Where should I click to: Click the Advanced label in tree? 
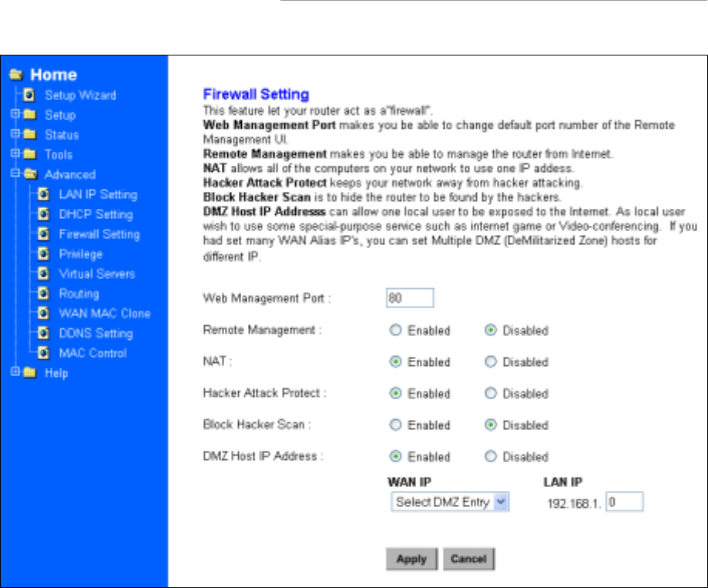coord(70,175)
